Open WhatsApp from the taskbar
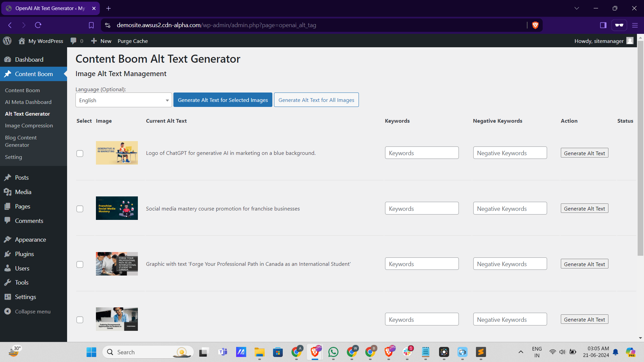The image size is (644, 362). click(x=333, y=352)
